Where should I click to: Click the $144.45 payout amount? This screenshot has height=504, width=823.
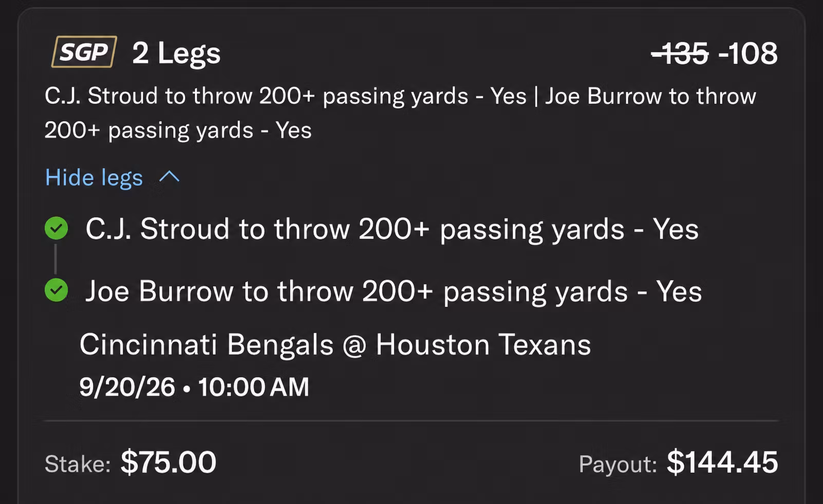point(722,462)
